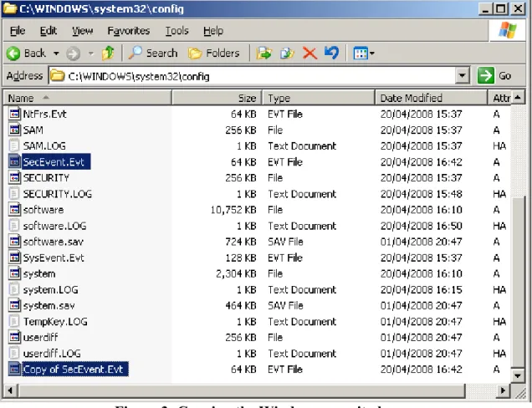Image resolution: width=532 pixels, height=408 pixels.
Task: Click the '10,752 KB' size value
Action: point(233,210)
